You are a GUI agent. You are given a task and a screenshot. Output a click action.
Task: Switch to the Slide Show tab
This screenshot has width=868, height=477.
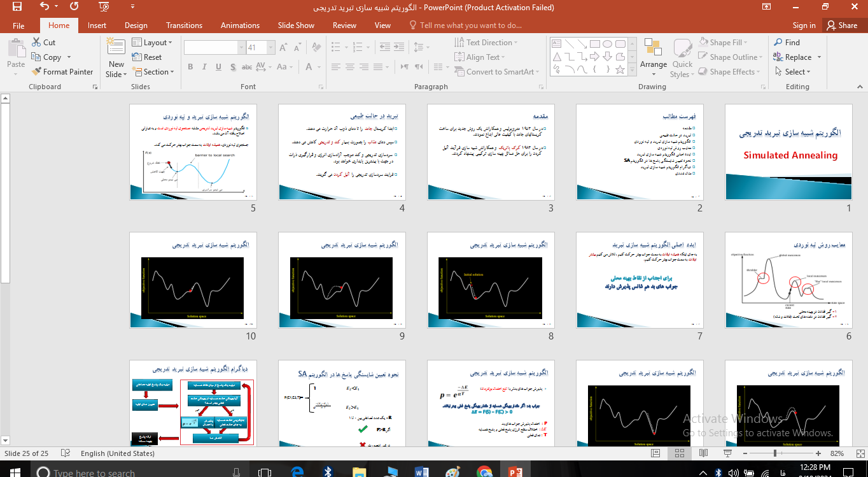296,25
